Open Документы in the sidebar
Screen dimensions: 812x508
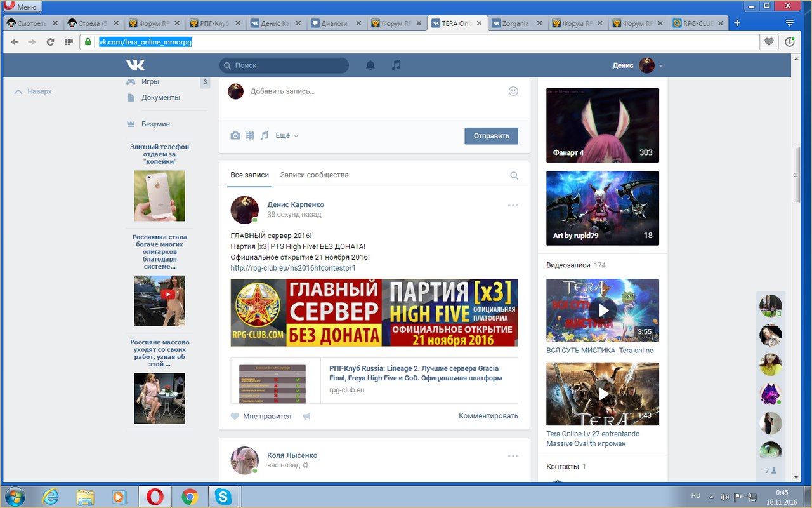160,98
